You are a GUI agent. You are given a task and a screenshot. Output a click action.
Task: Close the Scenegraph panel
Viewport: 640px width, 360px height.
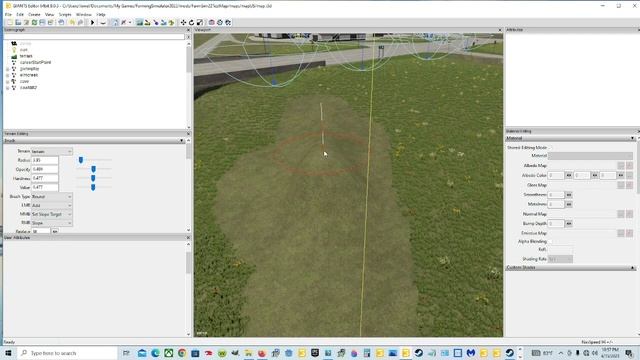(188, 30)
